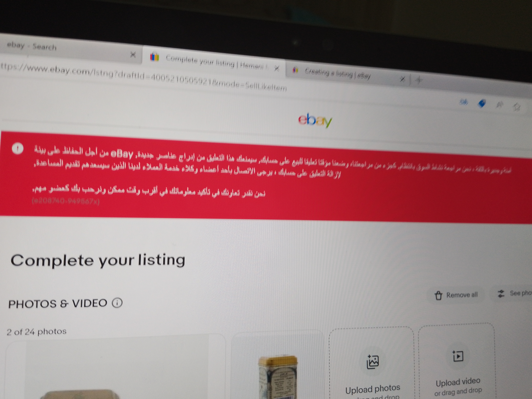
Task: Open a new browser tab with plus icon
Action: (x=419, y=80)
